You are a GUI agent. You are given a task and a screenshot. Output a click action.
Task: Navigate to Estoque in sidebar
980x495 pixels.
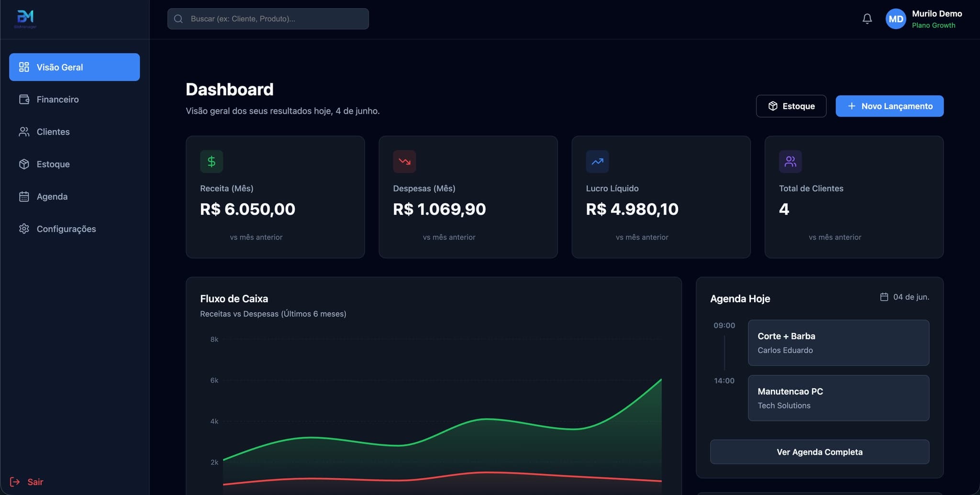click(74, 164)
